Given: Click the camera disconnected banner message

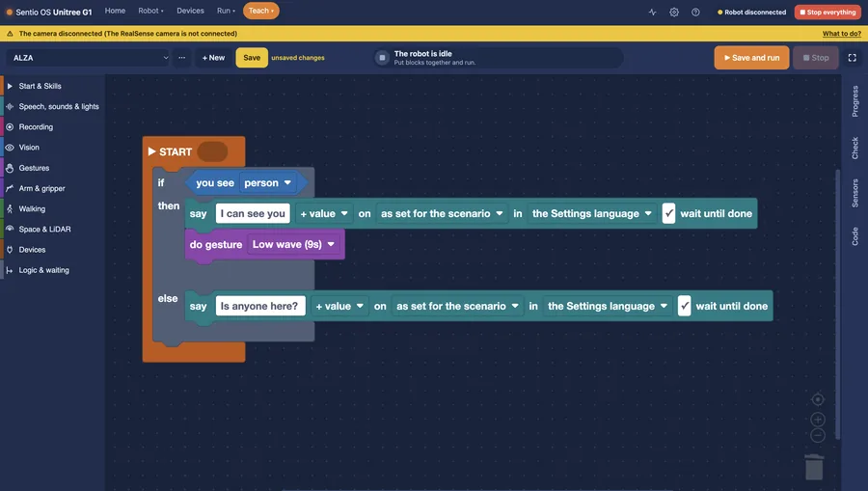Looking at the screenshot, I should pos(128,34).
